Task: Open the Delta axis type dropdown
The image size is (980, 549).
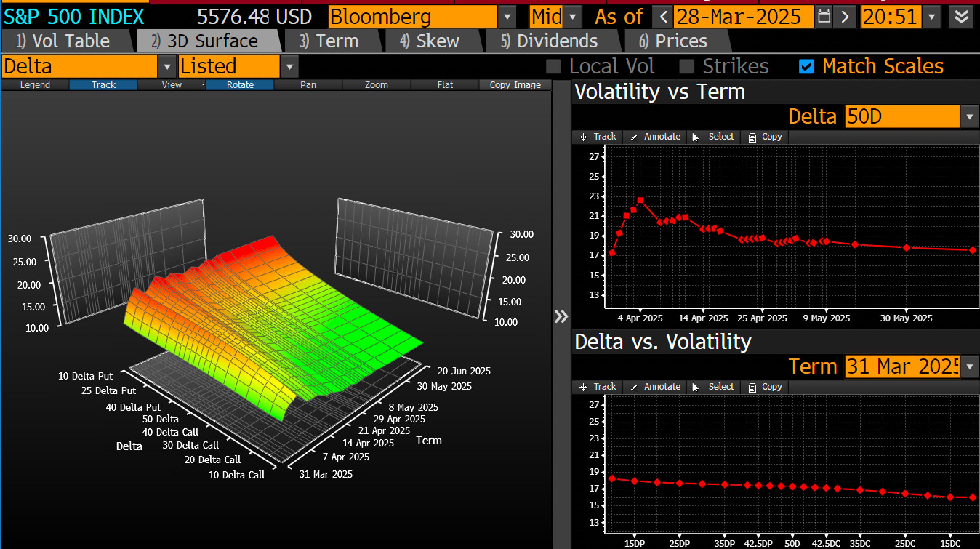Action: click(167, 67)
